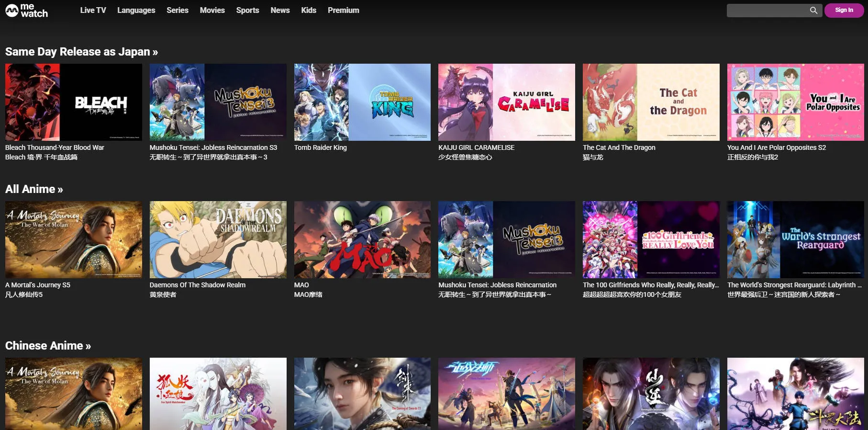868x430 pixels.
Task: Click the title text 'KAIJU GIRL CARAMELISE'
Action: [x=477, y=147]
